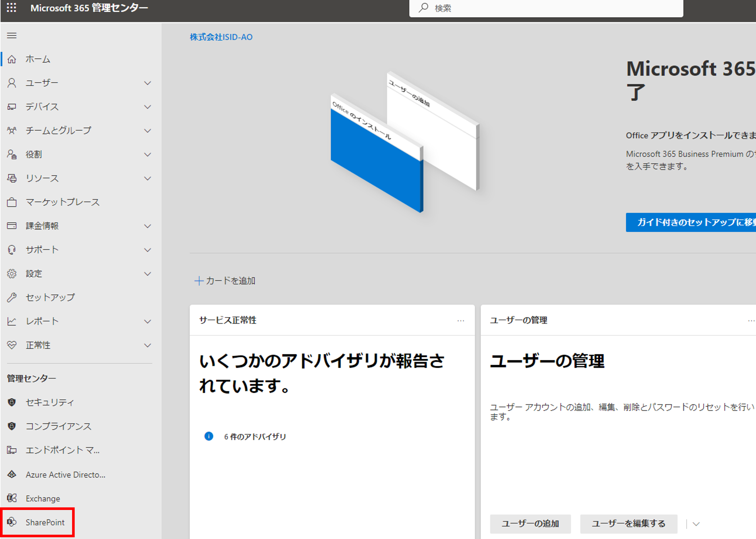Click ガイド付きのセットアップ blue button
Viewport: 756px width, 539px height.
click(x=691, y=222)
